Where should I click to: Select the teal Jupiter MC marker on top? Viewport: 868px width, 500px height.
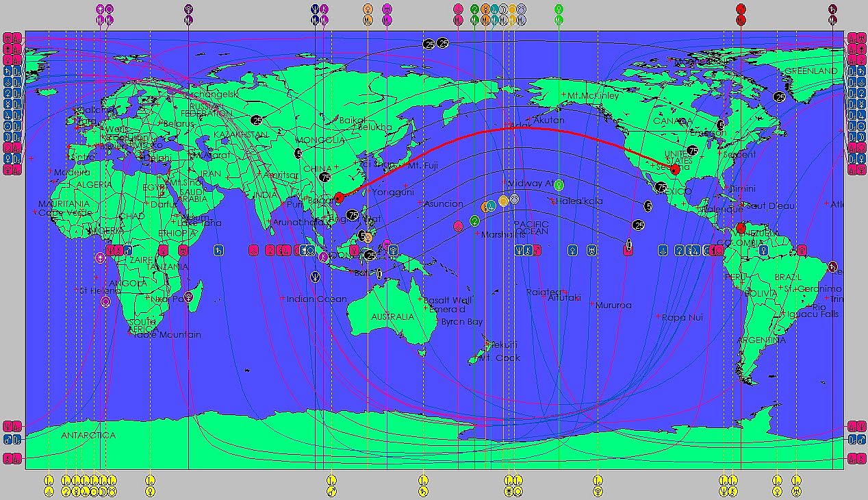pyautogui.click(x=494, y=14)
